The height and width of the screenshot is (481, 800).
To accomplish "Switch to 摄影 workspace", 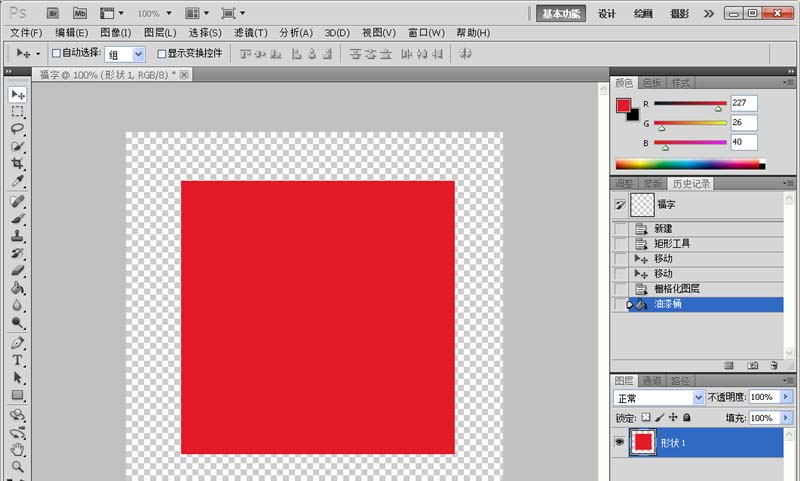I will (680, 14).
